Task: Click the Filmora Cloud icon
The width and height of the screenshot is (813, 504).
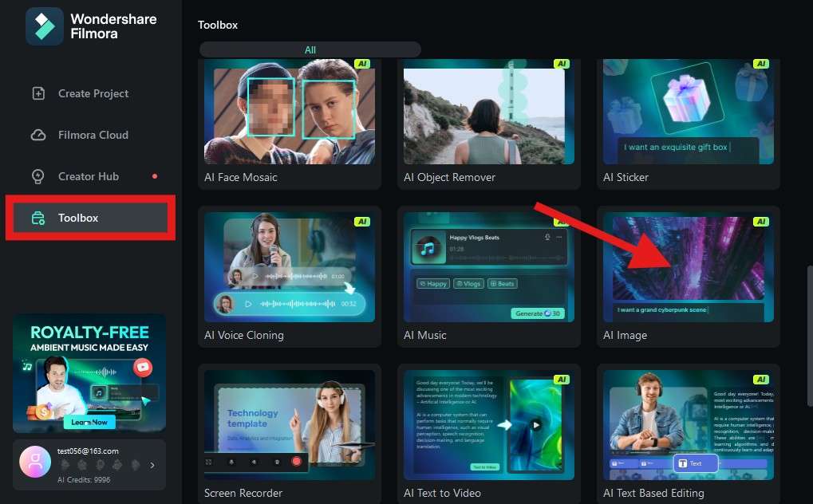Action: coord(38,135)
